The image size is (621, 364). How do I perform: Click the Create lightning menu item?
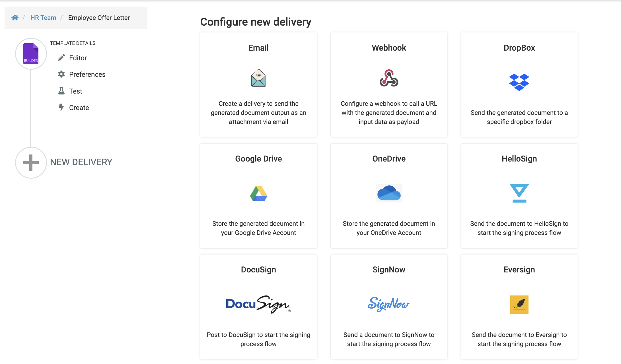pyautogui.click(x=79, y=107)
